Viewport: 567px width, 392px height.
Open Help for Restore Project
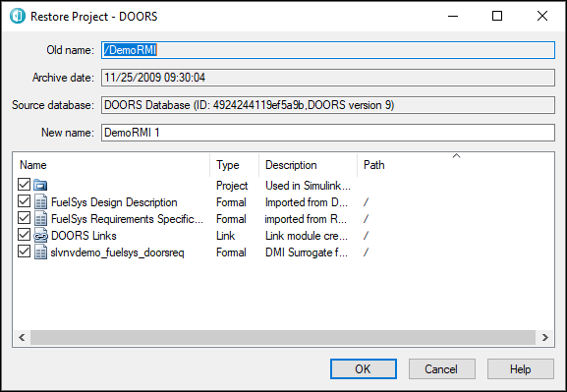point(521,368)
